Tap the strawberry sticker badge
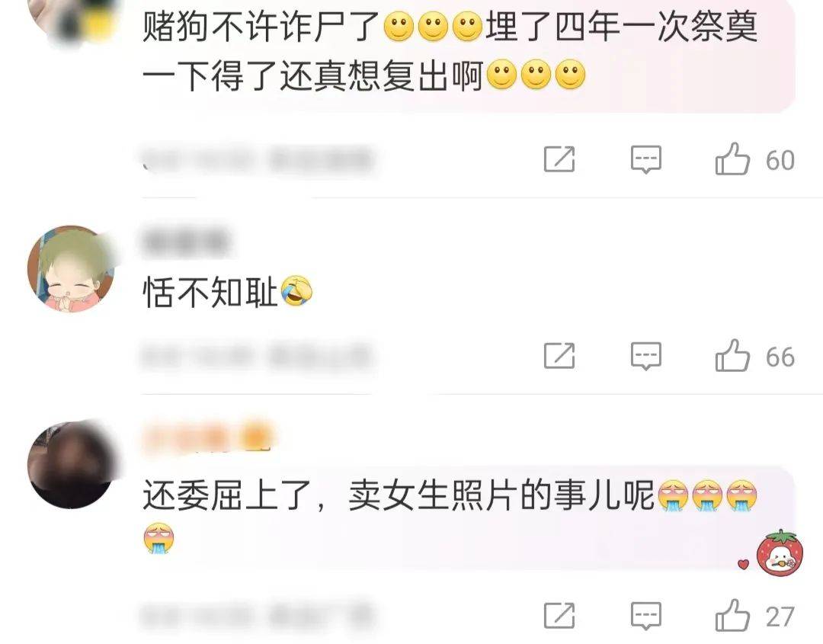 coord(780,552)
